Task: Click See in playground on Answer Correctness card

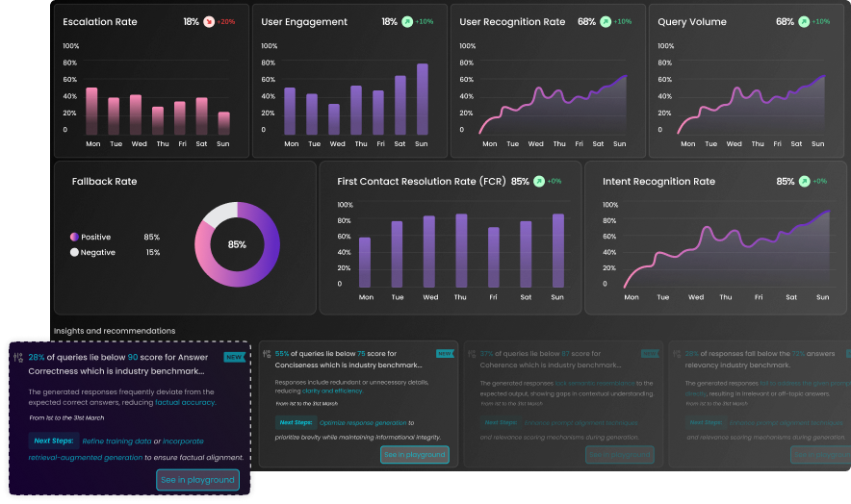Action: [197, 480]
